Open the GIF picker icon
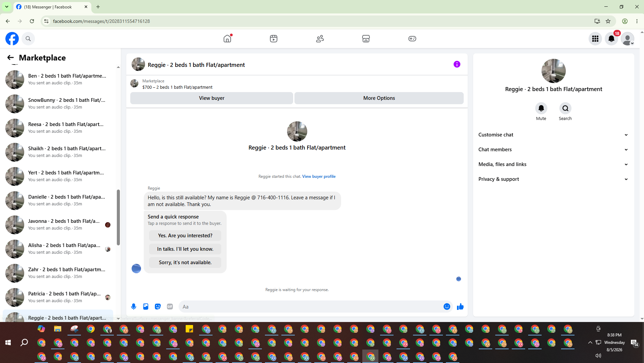 pos(170,307)
